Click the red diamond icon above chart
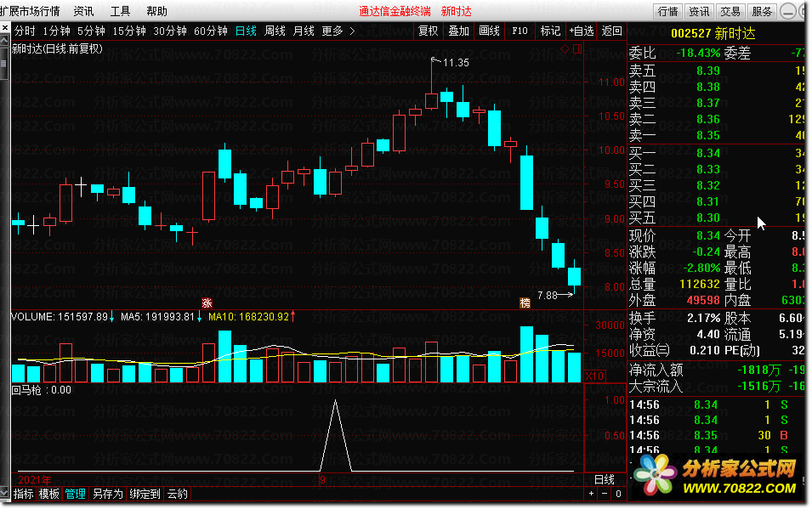 pyautogui.click(x=565, y=48)
